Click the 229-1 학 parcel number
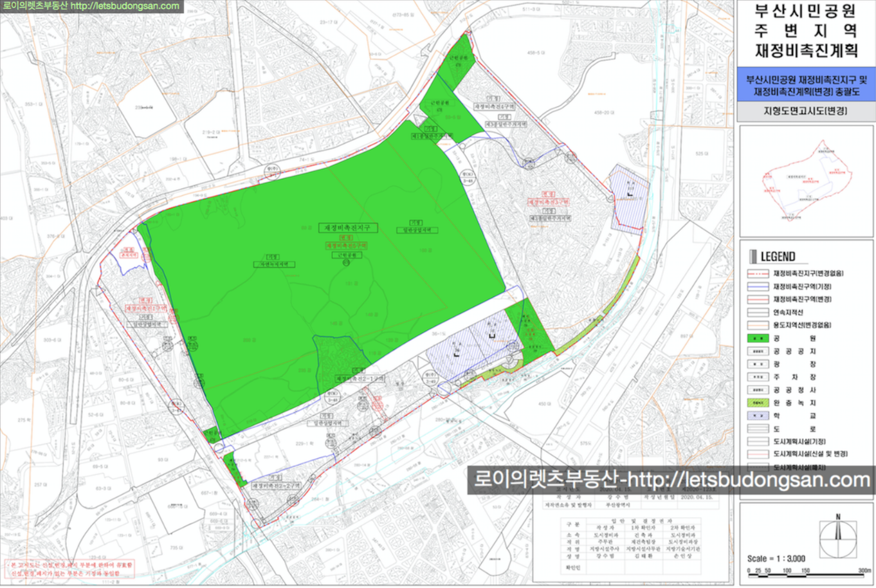Image resolution: width=876 pixels, height=588 pixels. pos(304,443)
